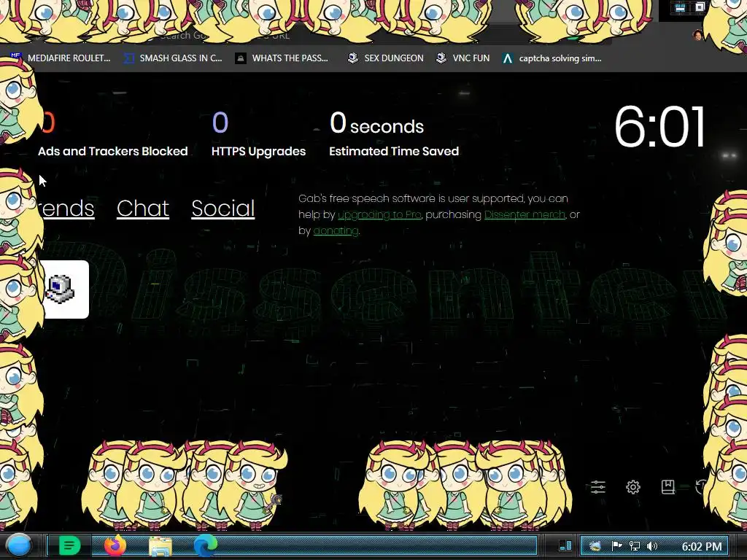Screen dimensions: 747x560
Task: Click the show desktop windows icon in taskbar
Action: tap(565, 545)
